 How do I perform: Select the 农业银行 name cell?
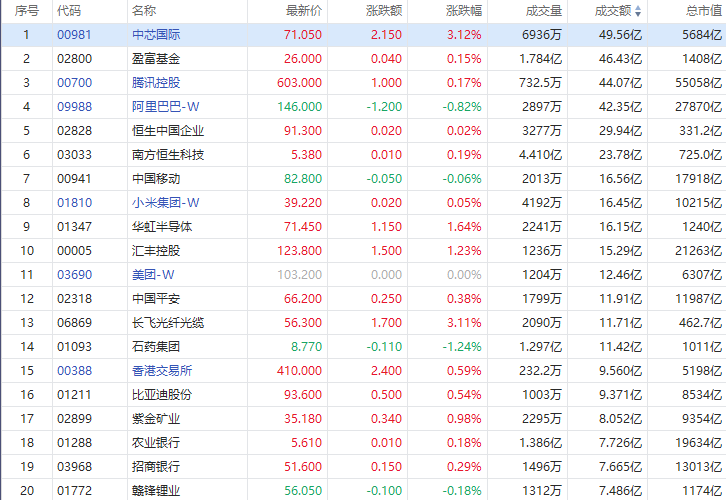coord(156,443)
